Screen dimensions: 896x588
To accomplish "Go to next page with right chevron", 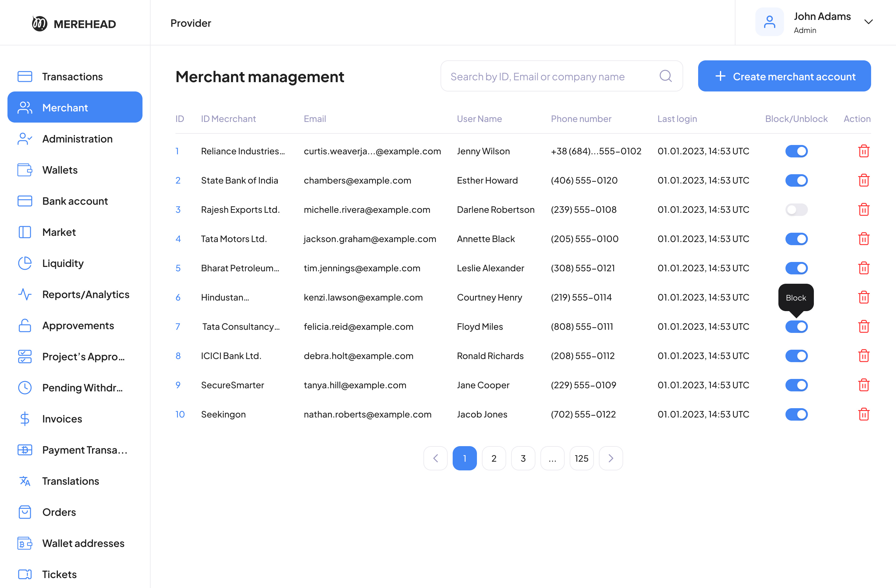I will (611, 458).
